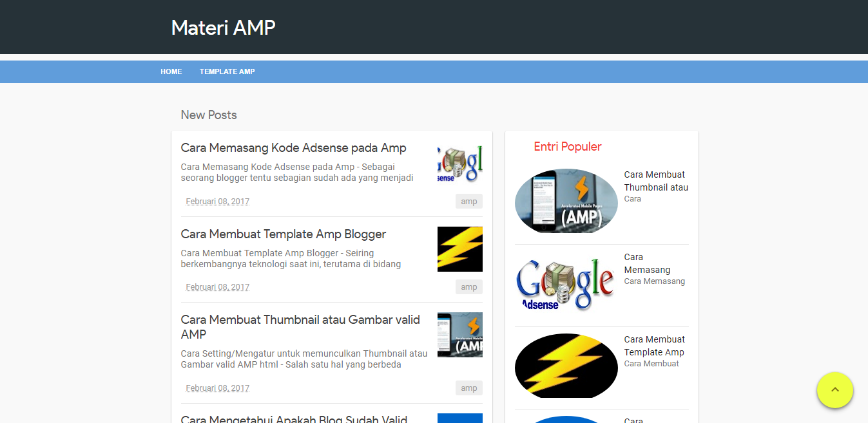868x423 pixels.
Task: Click the New Posts heading
Action: [x=209, y=115]
